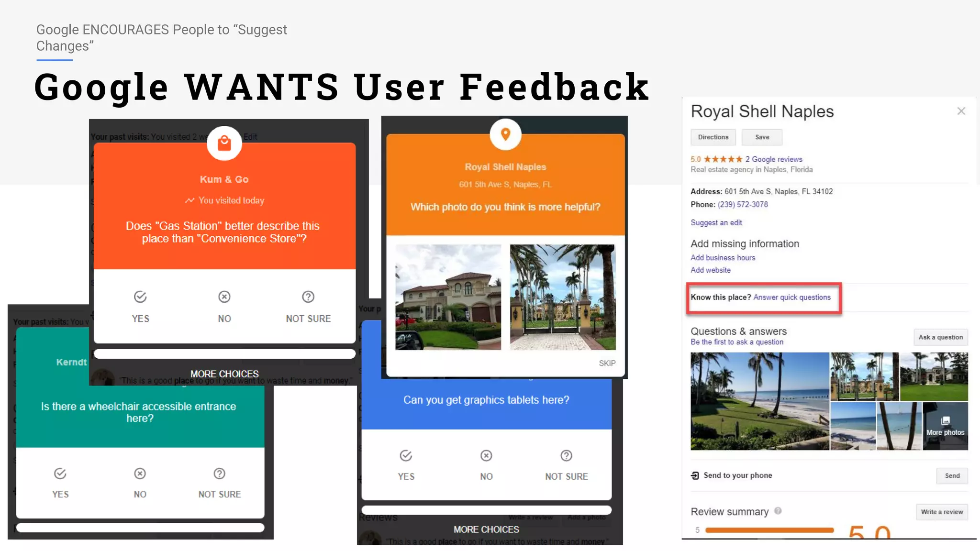Click the Send button
Viewport: 980px width, 551px height.
tap(952, 476)
